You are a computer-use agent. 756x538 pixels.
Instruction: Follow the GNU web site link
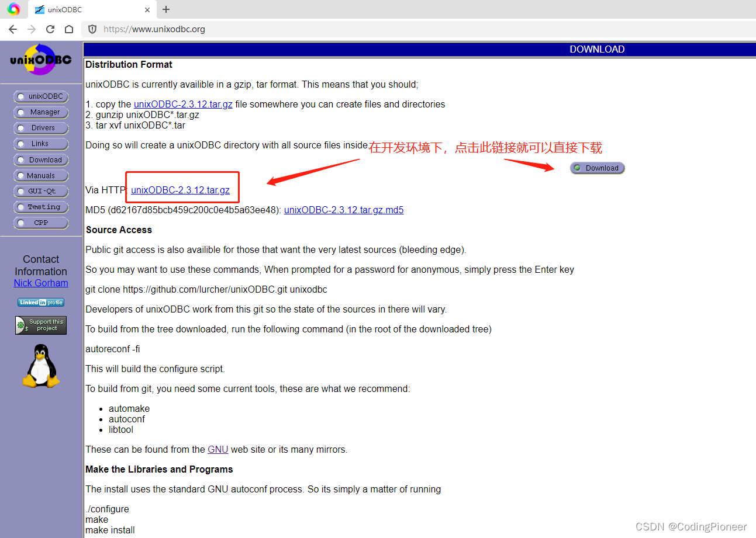[x=218, y=449]
